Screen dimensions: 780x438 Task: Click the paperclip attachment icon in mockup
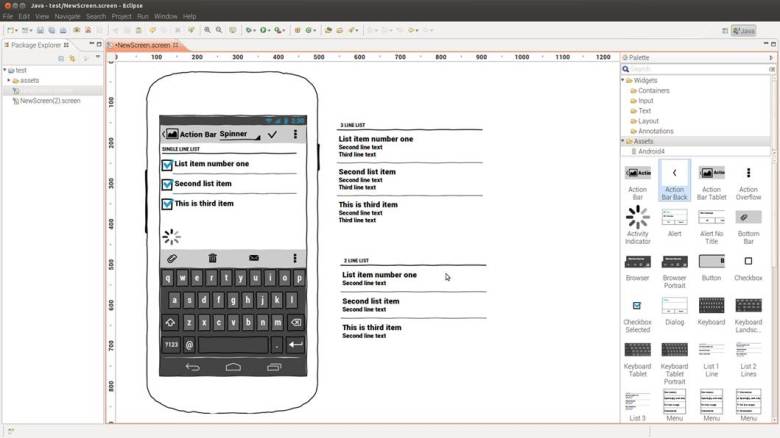pyautogui.click(x=171, y=258)
